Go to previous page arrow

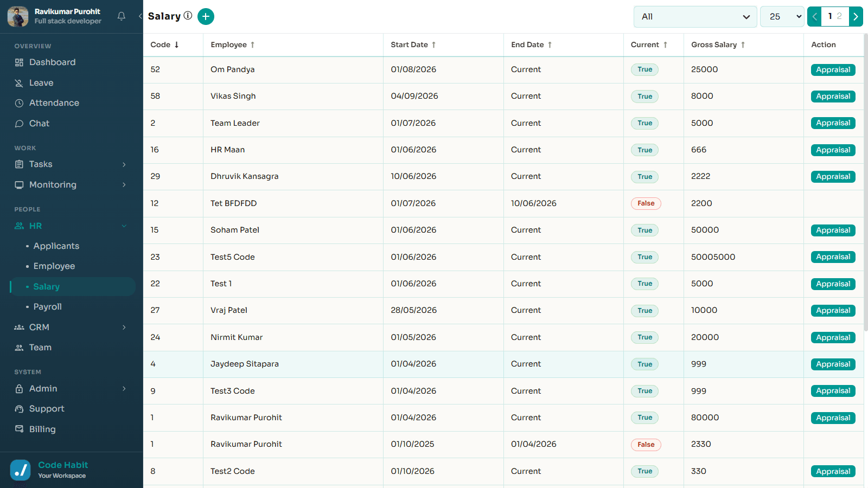pos(814,17)
